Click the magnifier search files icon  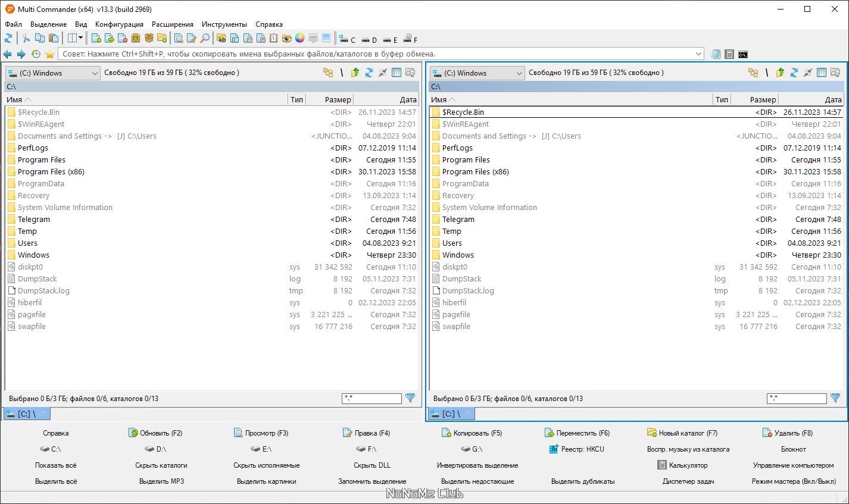coord(205,38)
